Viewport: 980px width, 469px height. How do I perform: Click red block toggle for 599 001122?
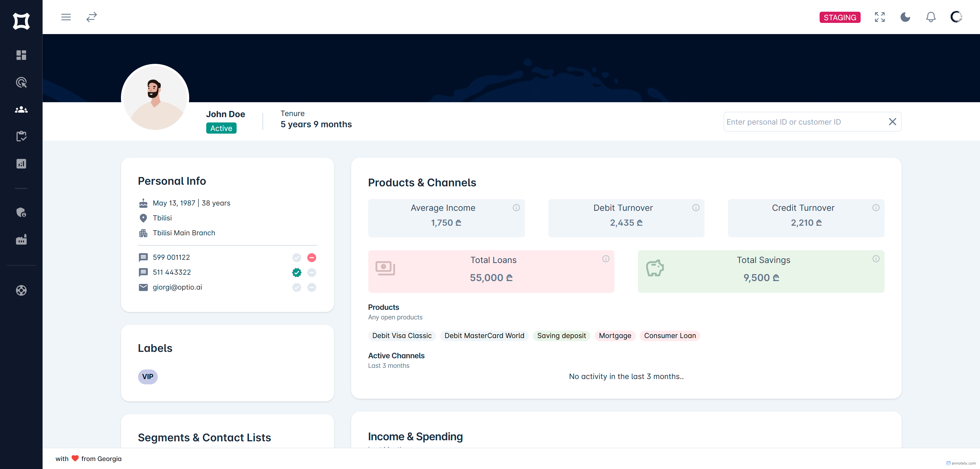coord(311,258)
